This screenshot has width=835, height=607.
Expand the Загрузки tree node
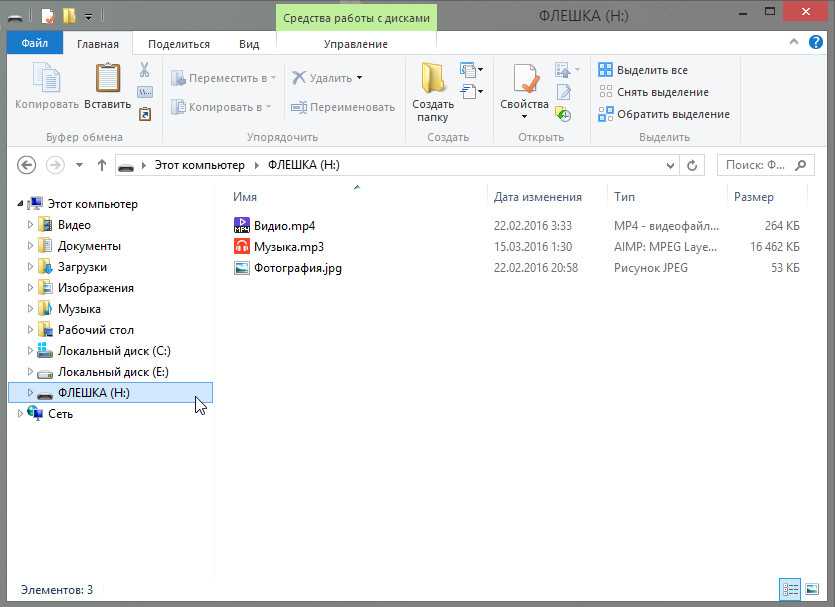pyautogui.click(x=30, y=266)
